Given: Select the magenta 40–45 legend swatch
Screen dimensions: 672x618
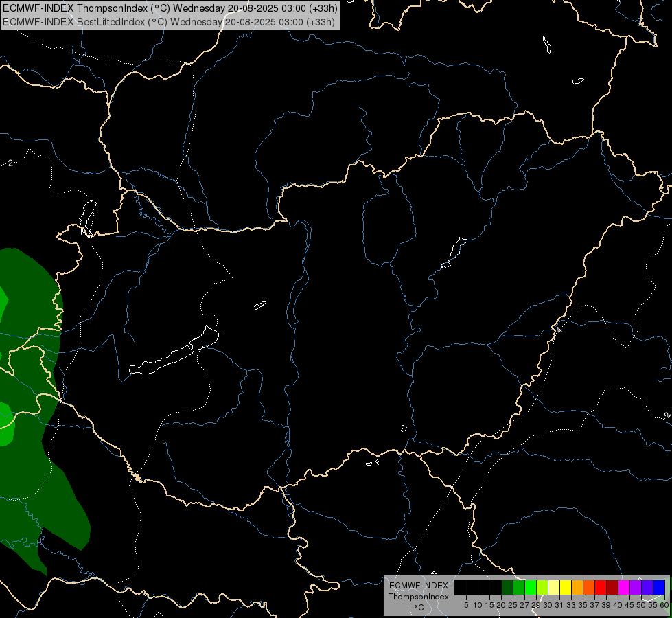Looking at the screenshot, I should coord(624,587).
